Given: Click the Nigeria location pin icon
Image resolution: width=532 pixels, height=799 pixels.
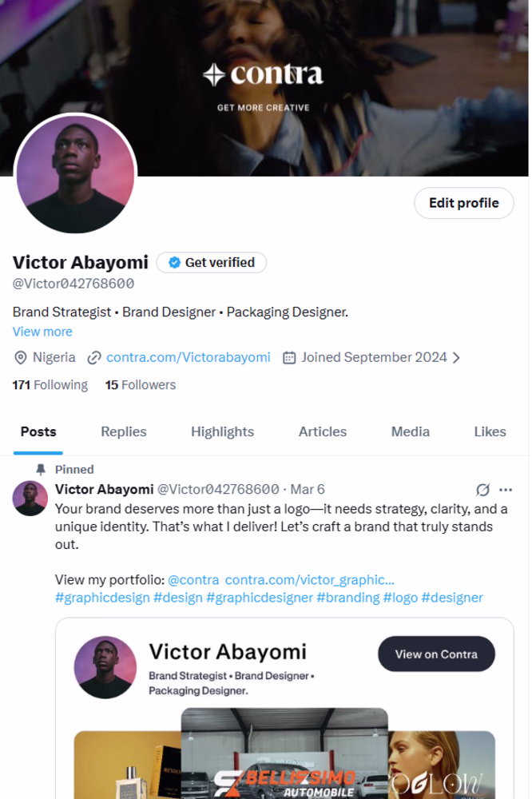Looking at the screenshot, I should (x=20, y=358).
